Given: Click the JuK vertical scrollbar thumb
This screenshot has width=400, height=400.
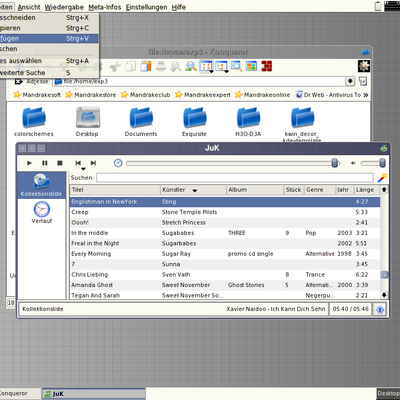Looking at the screenshot, I should (384, 275).
